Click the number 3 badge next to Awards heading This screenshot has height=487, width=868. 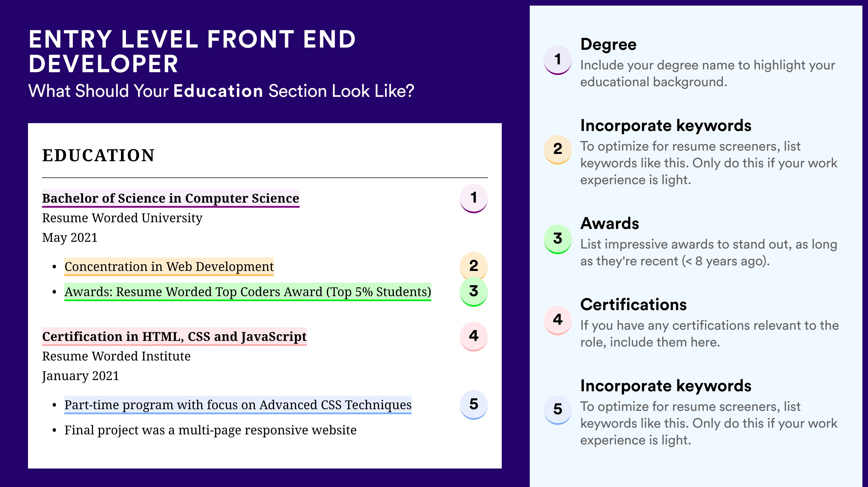point(558,239)
